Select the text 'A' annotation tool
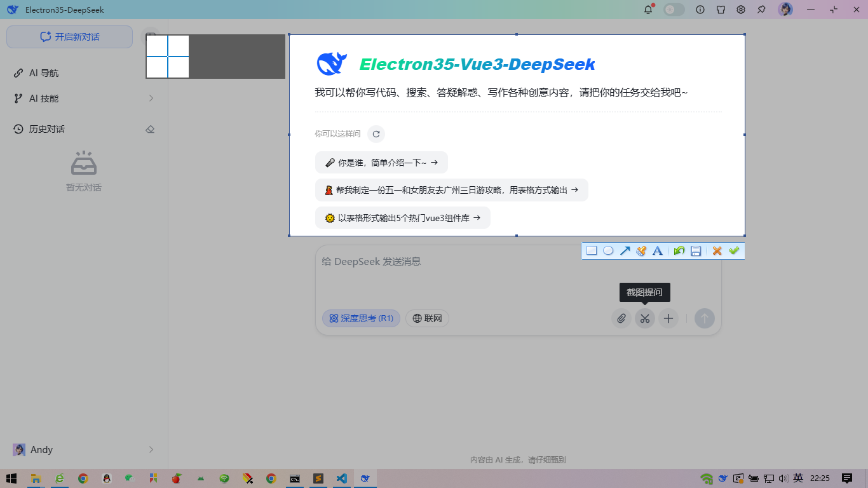 tap(658, 251)
